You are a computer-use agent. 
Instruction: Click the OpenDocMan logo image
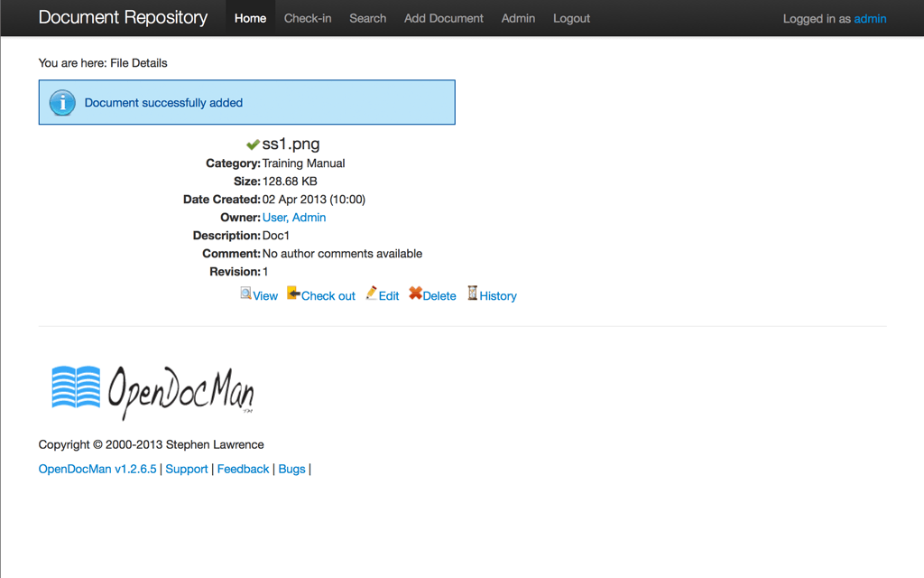[x=152, y=392]
